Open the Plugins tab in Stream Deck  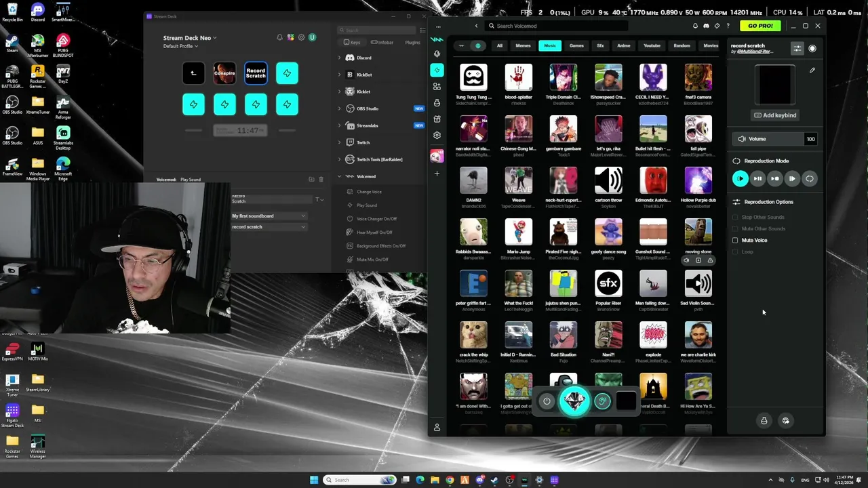(412, 43)
